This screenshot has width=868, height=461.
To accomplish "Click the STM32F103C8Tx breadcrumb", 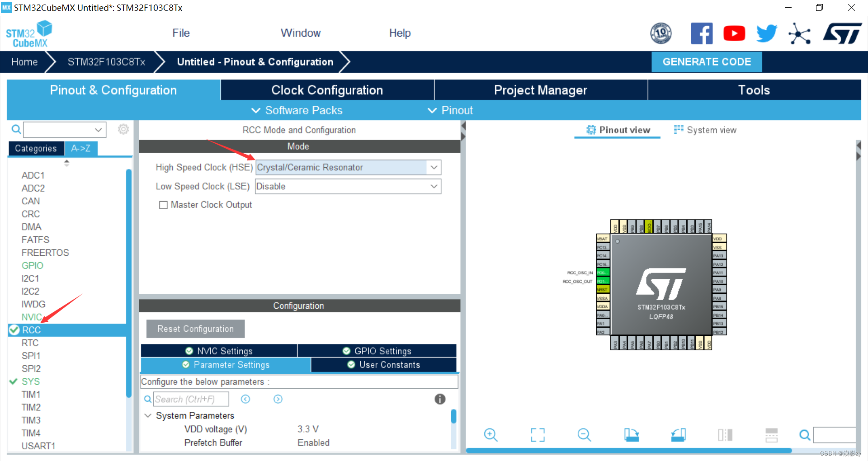I will [106, 62].
